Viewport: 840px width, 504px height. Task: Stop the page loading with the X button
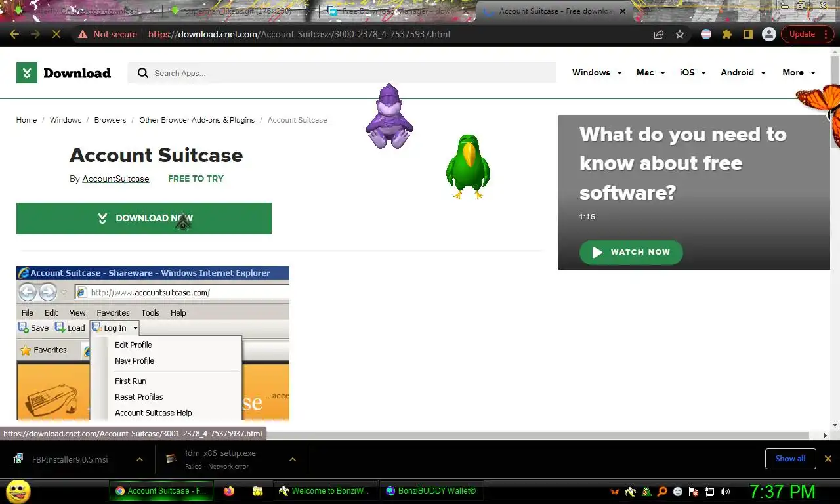[x=56, y=34]
